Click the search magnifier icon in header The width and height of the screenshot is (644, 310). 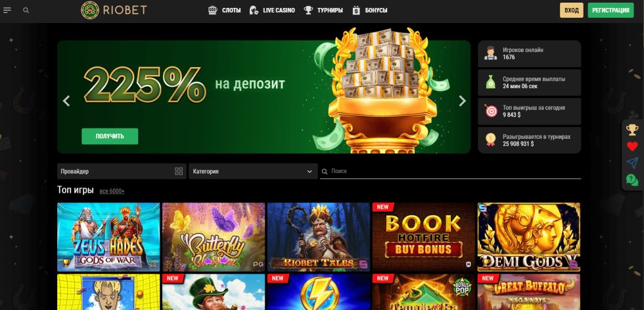[x=26, y=11]
